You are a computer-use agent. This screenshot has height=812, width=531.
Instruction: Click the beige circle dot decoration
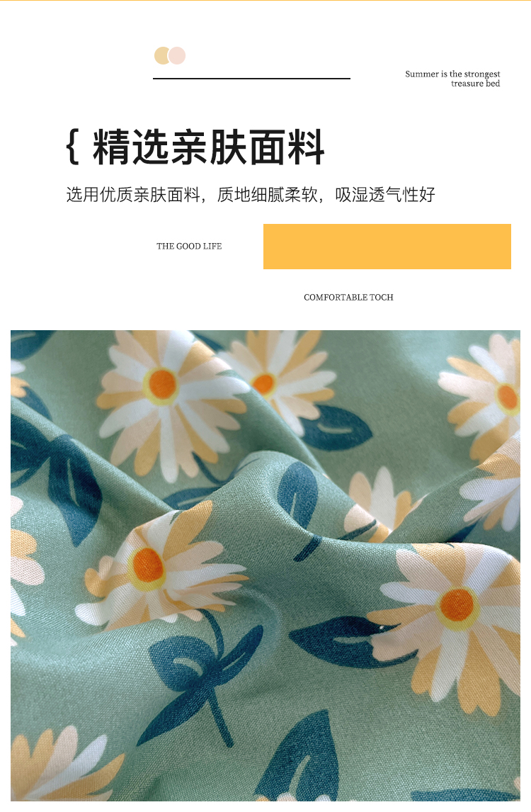161,55
